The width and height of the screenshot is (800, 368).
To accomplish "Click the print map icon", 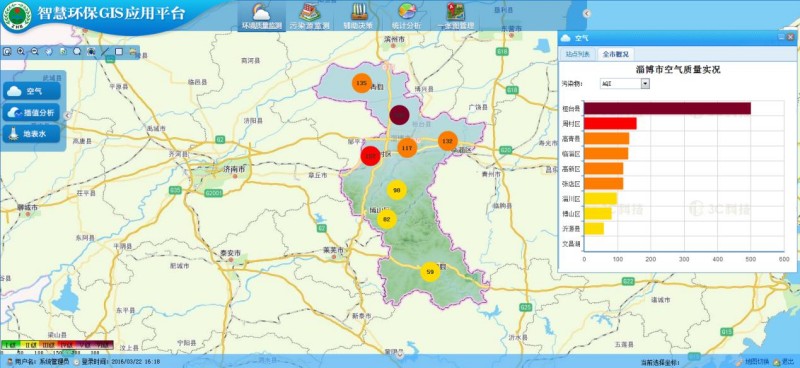I will pos(133,52).
